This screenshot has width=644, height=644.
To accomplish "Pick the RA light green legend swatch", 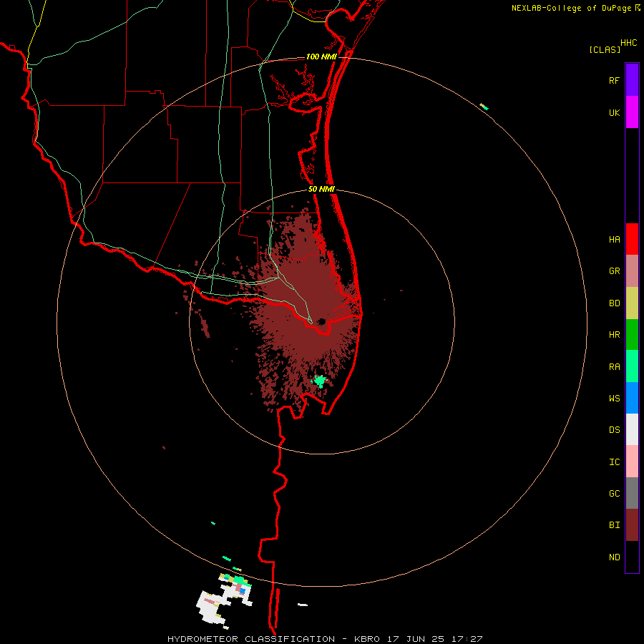I will (x=632, y=366).
